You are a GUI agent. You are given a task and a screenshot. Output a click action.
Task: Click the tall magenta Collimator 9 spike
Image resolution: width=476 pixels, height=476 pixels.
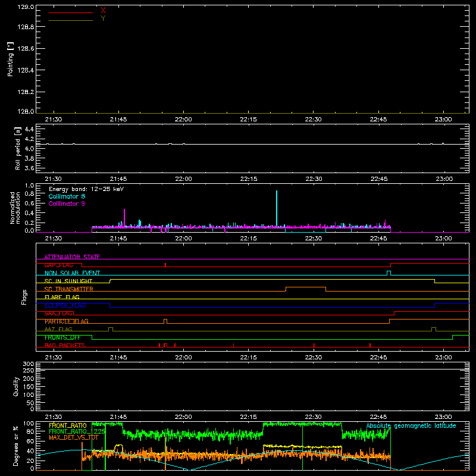point(124,218)
